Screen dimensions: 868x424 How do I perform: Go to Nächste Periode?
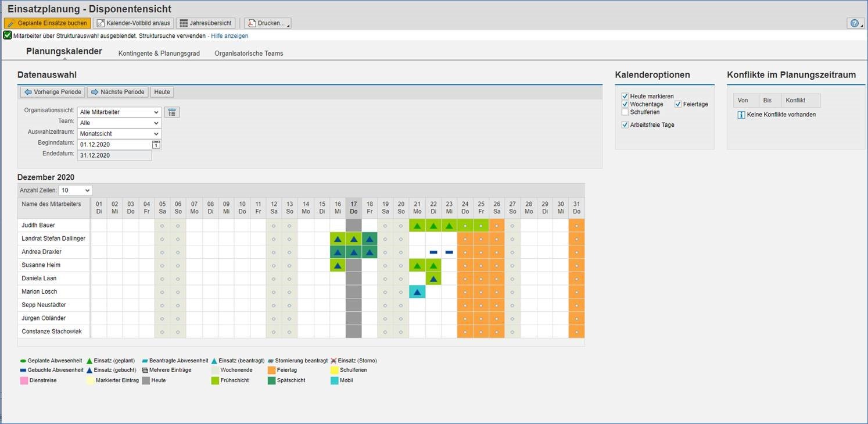tap(117, 92)
